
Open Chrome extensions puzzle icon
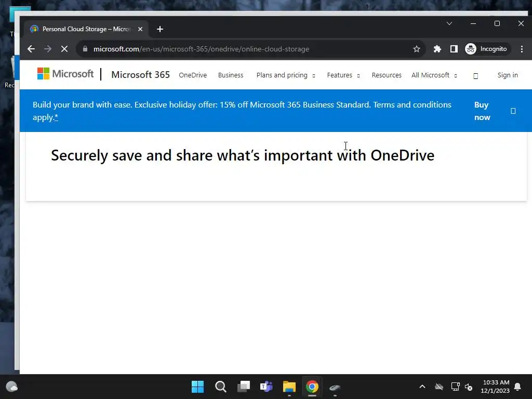coord(437,49)
